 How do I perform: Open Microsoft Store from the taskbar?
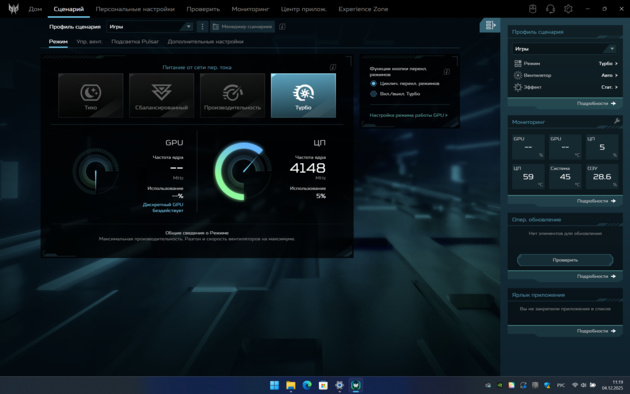(323, 385)
